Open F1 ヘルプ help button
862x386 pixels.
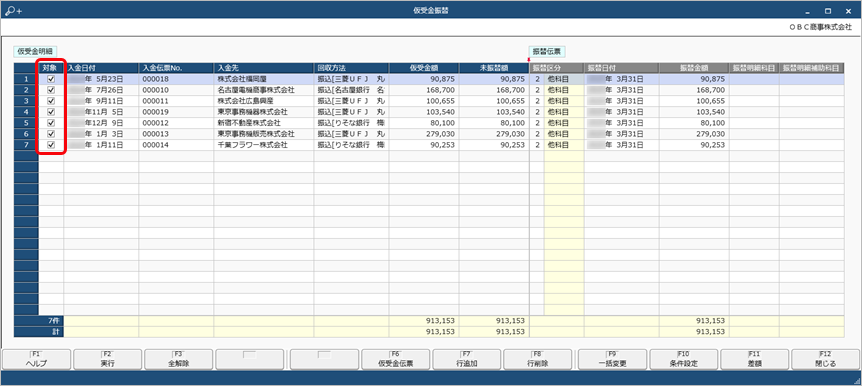(36, 360)
